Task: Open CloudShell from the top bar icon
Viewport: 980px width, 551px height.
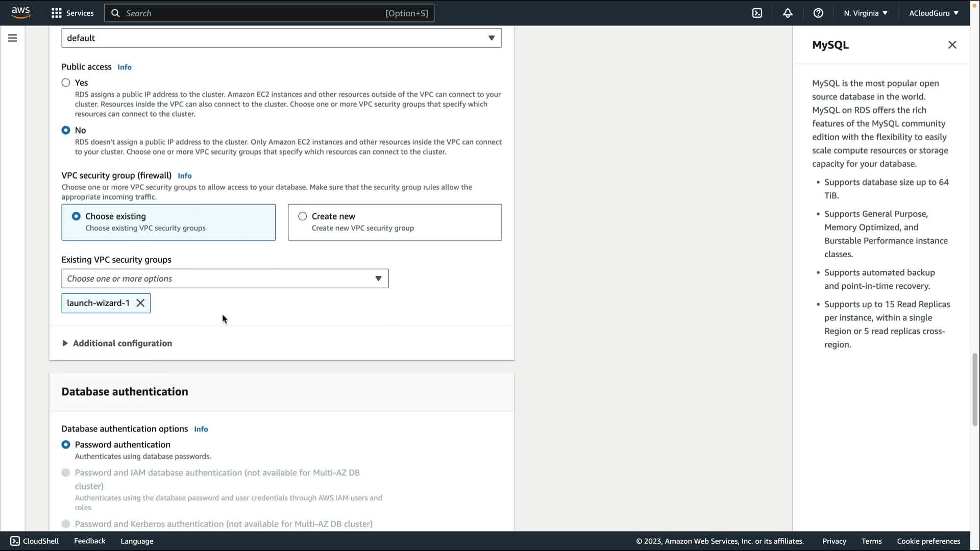Action: [x=757, y=13]
